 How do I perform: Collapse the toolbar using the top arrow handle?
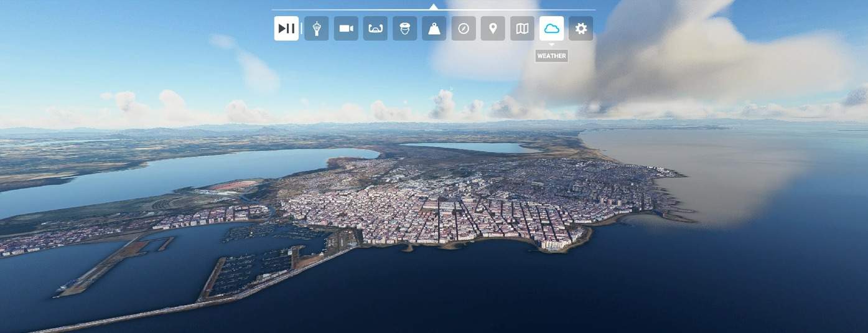[x=433, y=7]
